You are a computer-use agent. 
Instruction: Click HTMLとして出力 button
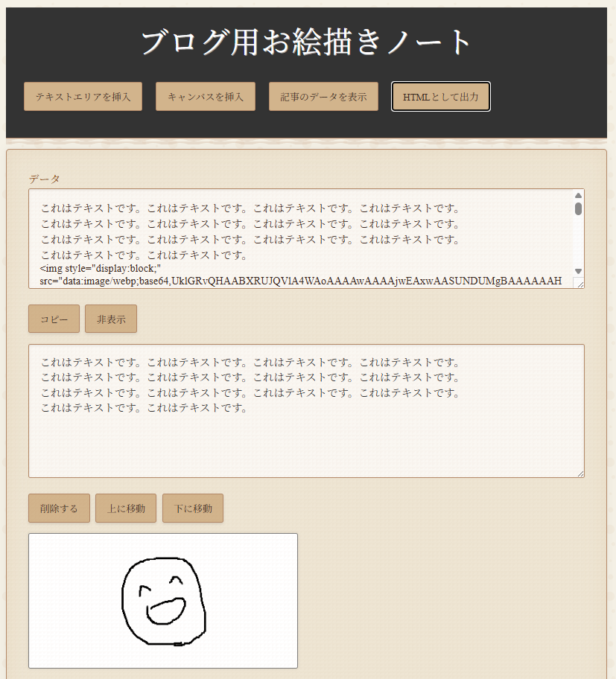(x=440, y=97)
